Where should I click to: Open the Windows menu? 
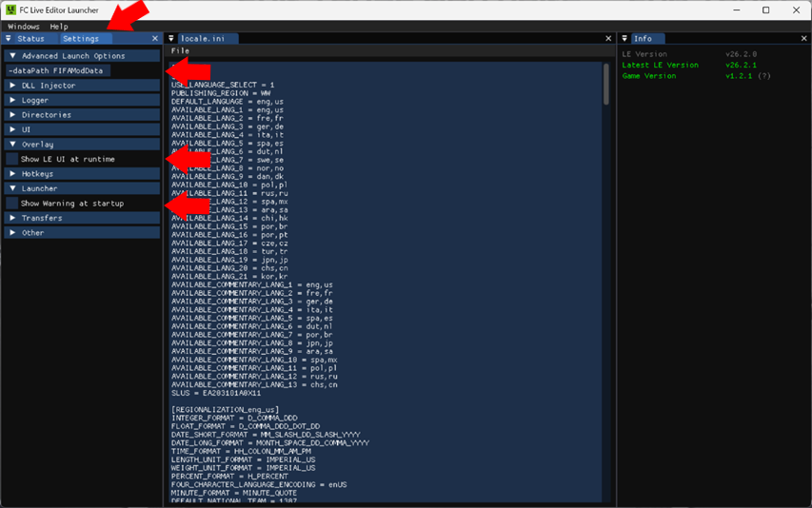pyautogui.click(x=24, y=27)
